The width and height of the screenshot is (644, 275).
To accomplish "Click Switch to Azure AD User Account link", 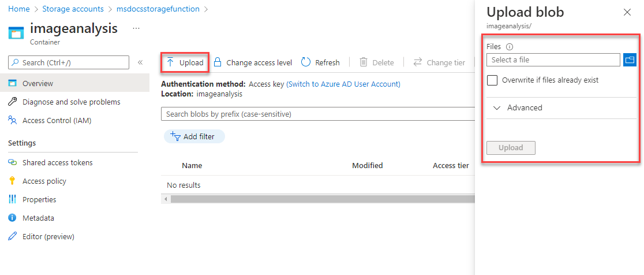I will click(x=343, y=84).
